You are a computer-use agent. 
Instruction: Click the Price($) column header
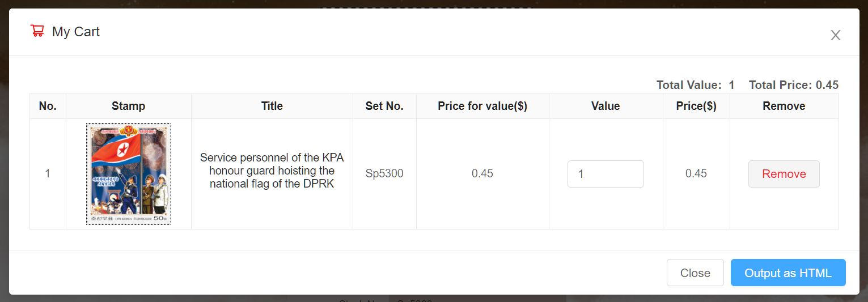tap(696, 106)
